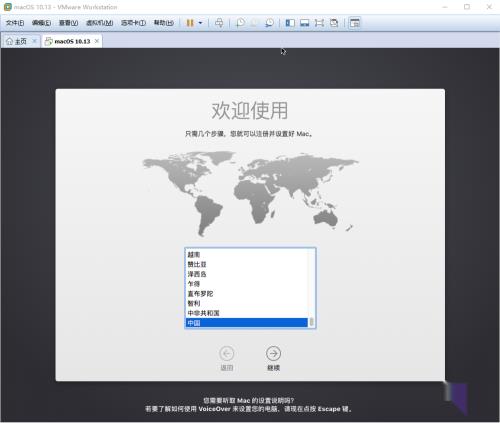
Task: Enter full screen mode icon
Action: point(319,23)
